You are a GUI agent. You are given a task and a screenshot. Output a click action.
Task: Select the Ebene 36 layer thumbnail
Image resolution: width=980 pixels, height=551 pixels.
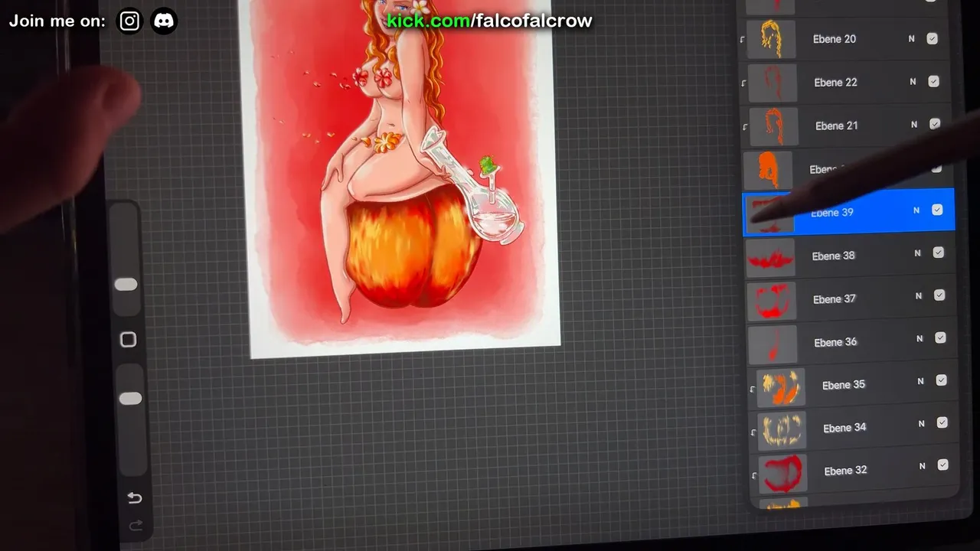pos(773,344)
